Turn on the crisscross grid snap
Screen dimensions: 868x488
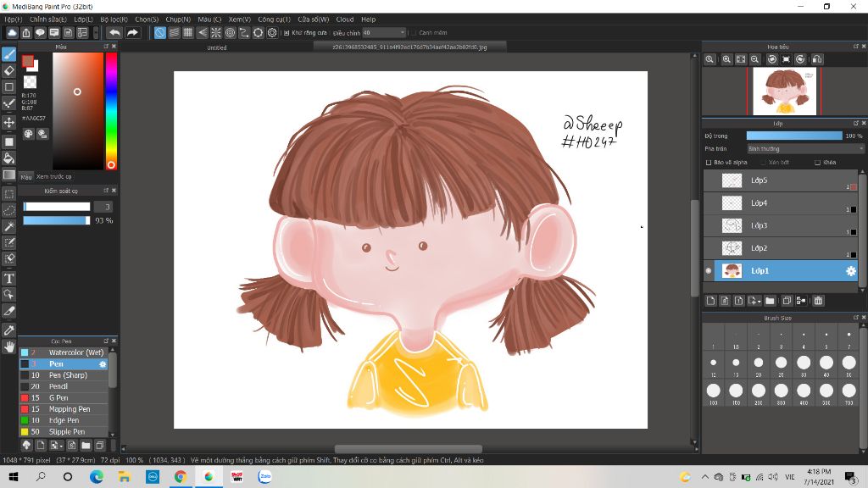pos(188,33)
